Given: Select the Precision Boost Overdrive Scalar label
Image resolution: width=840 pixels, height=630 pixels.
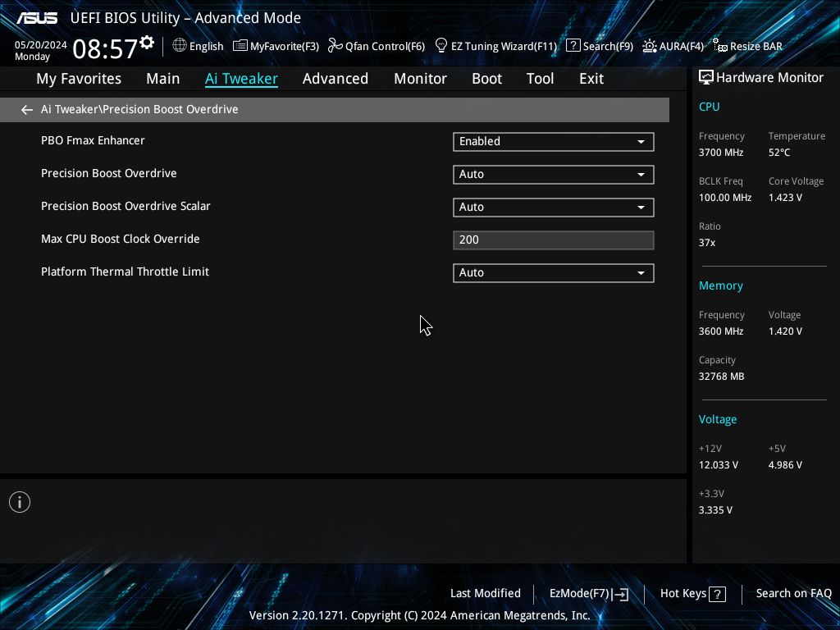Looking at the screenshot, I should point(126,206).
